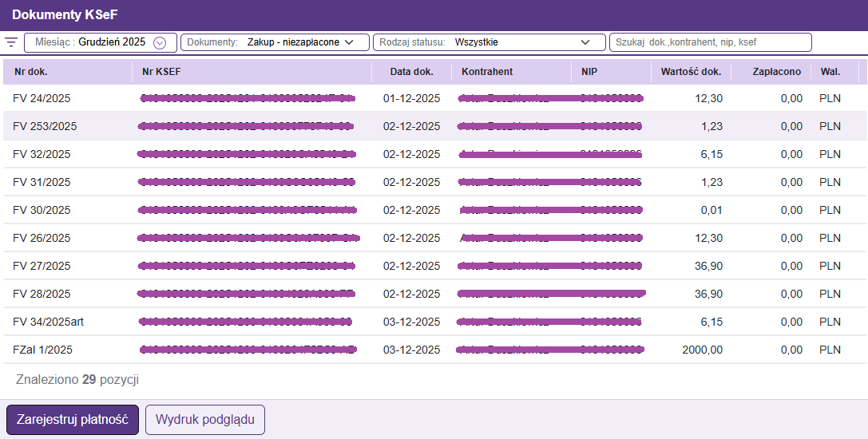Select the FV 253/2025 invoice row

(x=45, y=126)
